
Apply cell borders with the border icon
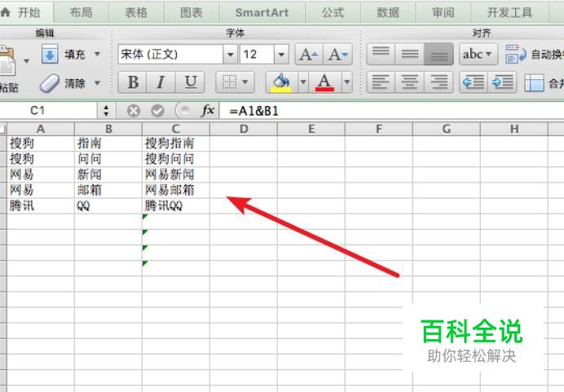click(229, 82)
